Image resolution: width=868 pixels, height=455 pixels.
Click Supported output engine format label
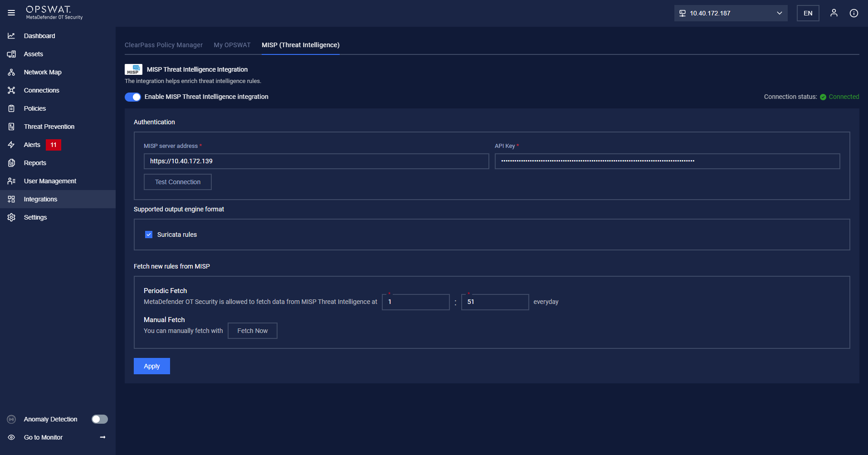(x=179, y=209)
